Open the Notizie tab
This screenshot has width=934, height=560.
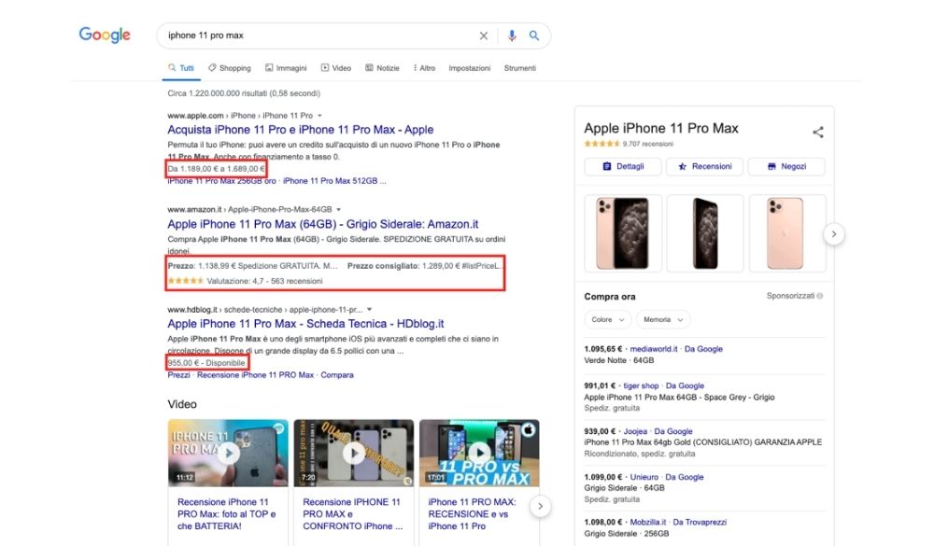383,68
